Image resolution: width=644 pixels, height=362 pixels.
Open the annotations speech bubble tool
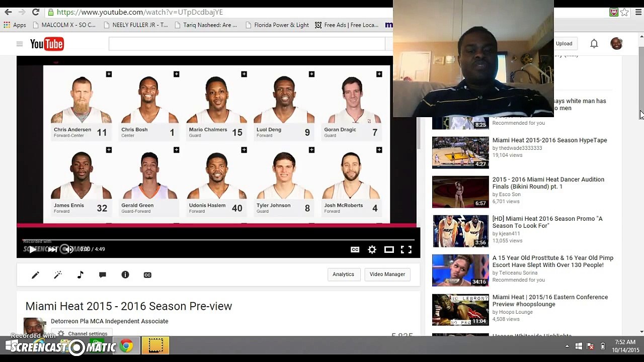[103, 275]
